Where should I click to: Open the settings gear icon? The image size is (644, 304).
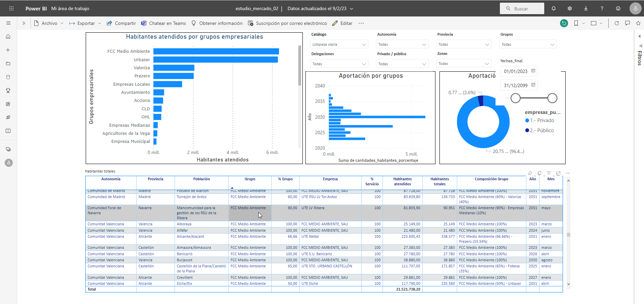click(x=570, y=8)
